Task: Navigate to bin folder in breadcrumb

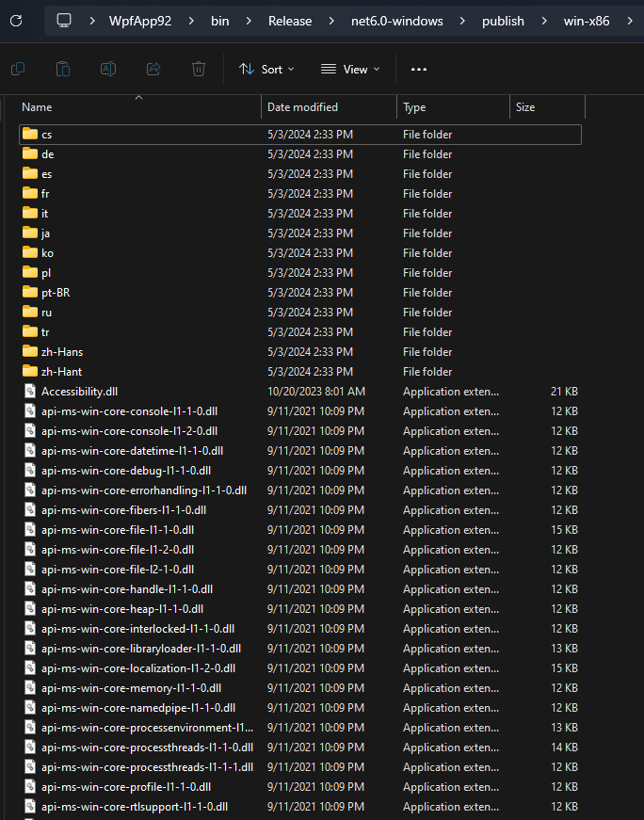Action: coord(219,21)
